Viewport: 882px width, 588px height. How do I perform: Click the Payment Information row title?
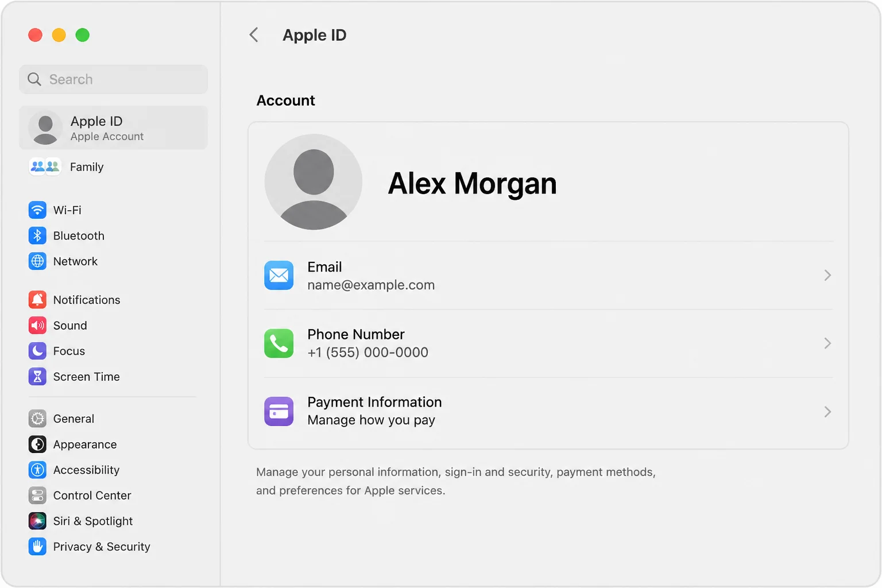(x=374, y=402)
